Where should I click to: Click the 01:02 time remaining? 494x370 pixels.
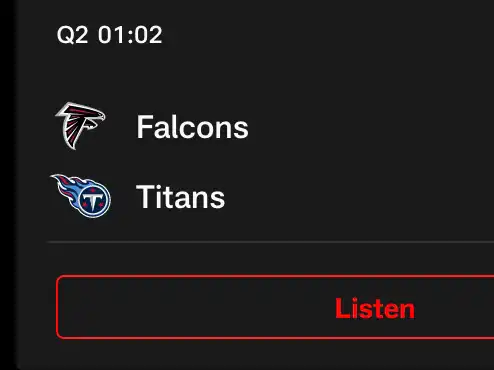click(x=130, y=35)
